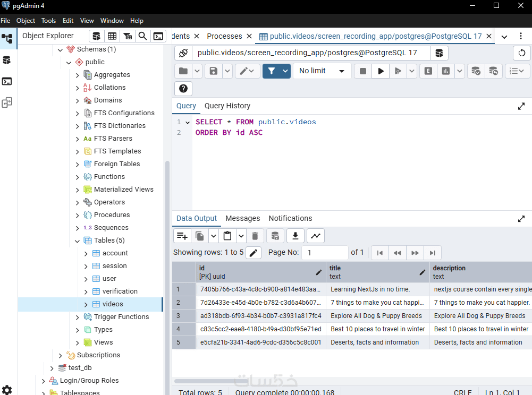Image resolution: width=532 pixels, height=395 pixels.
Task: Open dropdown arrow next to Save File
Action: click(227, 71)
